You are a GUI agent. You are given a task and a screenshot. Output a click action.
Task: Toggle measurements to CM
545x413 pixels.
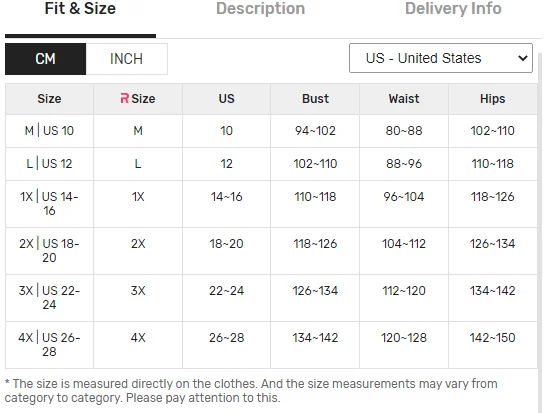(x=46, y=59)
